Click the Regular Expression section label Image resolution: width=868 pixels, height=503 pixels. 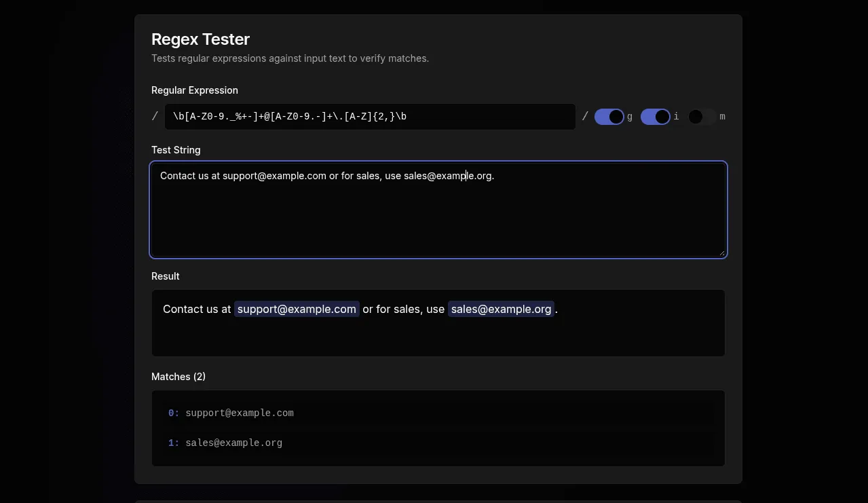(195, 90)
